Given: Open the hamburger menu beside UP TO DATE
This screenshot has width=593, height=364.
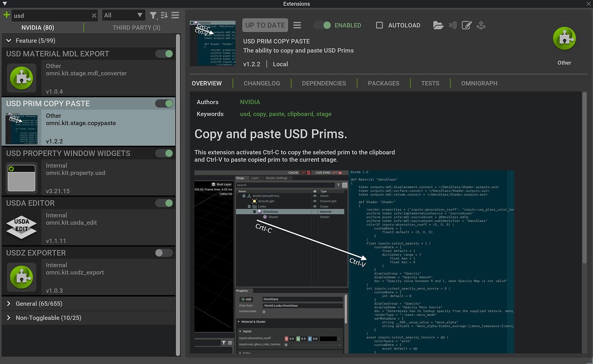Looking at the screenshot, I should coord(297,25).
